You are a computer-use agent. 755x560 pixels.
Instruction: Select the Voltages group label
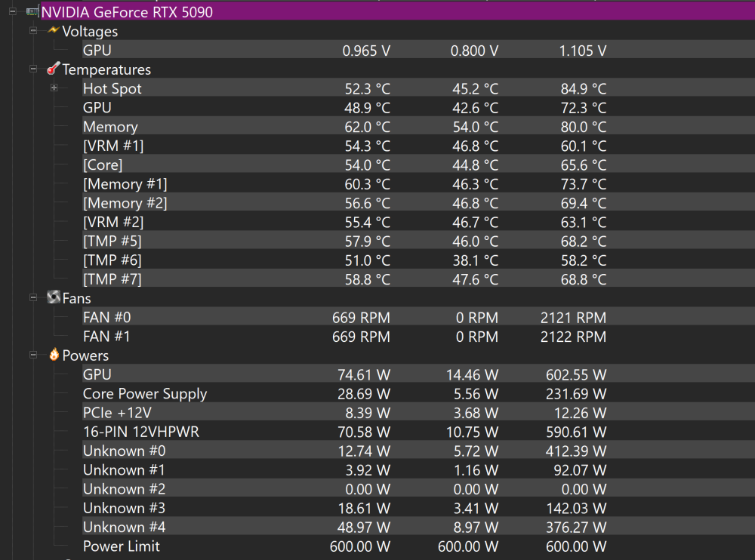[90, 31]
